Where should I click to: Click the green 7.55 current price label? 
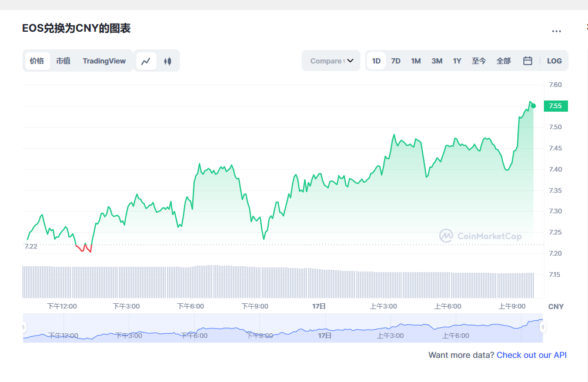pos(554,106)
